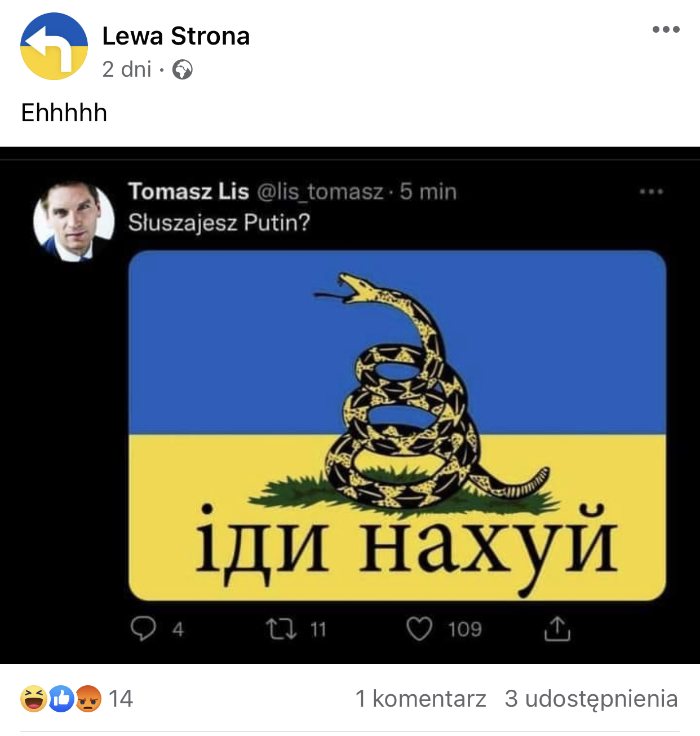Click the angry reaction emoji icon
700x736 pixels.
[88, 699]
